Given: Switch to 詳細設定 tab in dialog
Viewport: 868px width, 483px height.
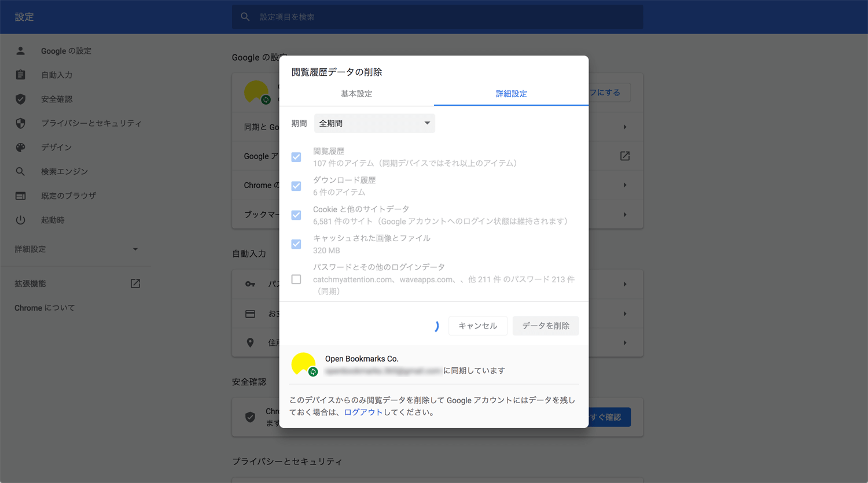Looking at the screenshot, I should click(x=511, y=94).
